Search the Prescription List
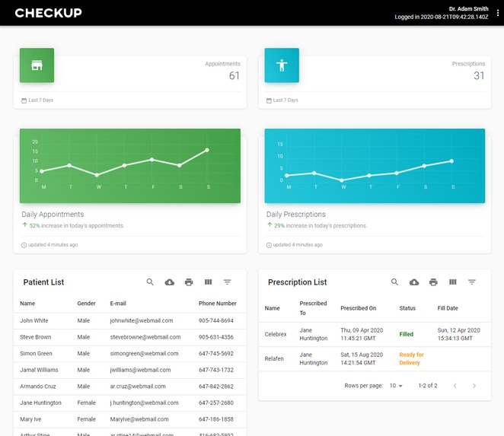 [394, 282]
